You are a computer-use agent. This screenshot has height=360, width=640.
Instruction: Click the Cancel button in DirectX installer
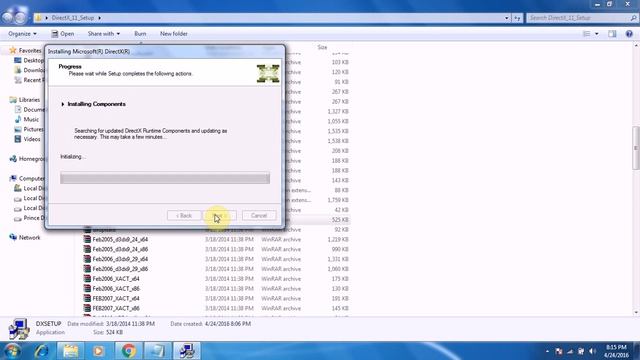[259, 215]
